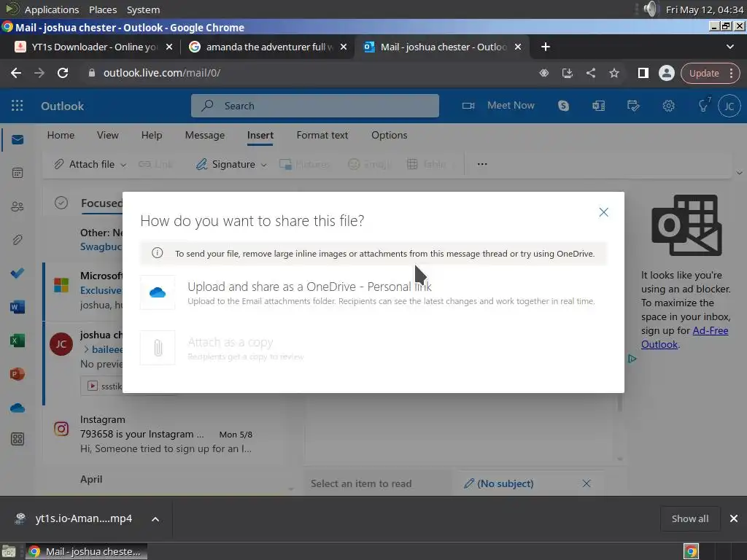Click the video attachment chip ssstik
The width and height of the screenshot is (747, 560).
pos(101,386)
